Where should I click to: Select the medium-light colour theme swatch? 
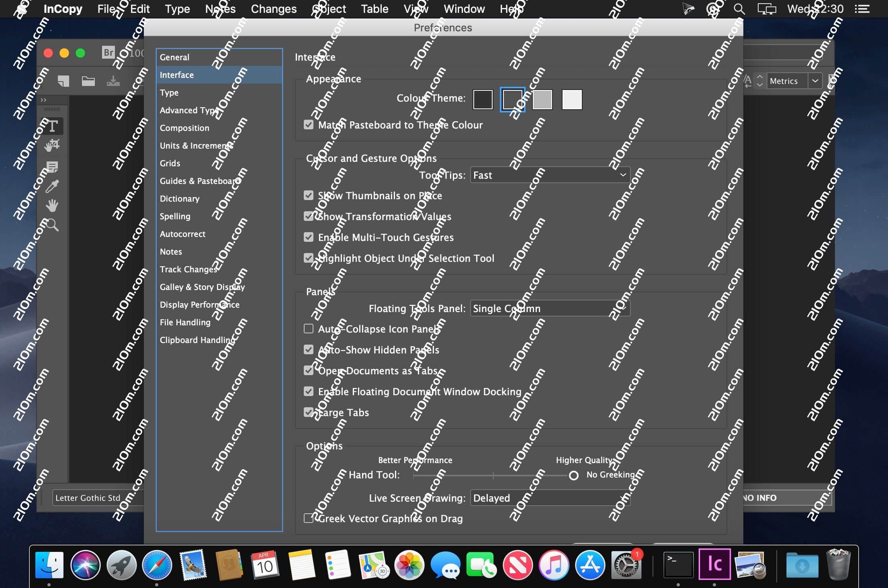tap(542, 99)
